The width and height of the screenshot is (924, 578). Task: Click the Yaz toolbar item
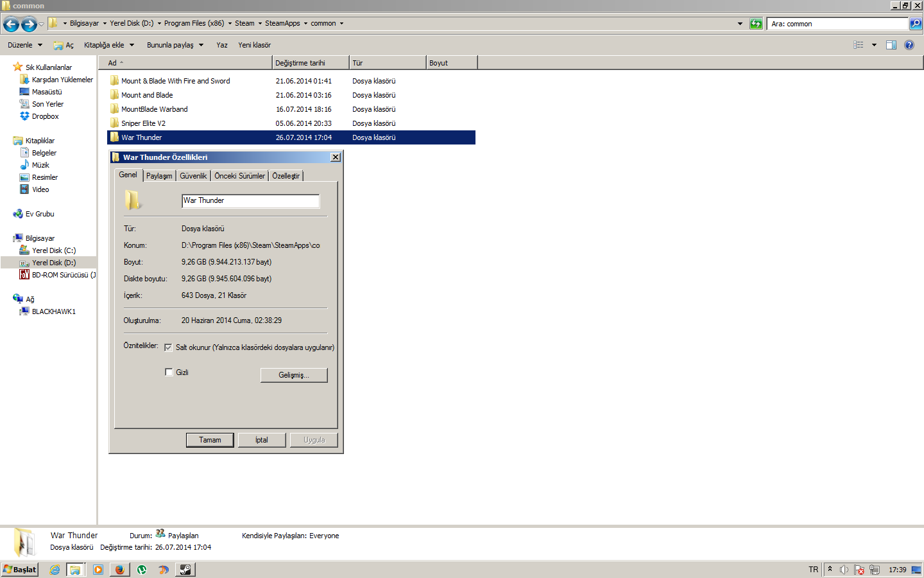[x=222, y=45]
